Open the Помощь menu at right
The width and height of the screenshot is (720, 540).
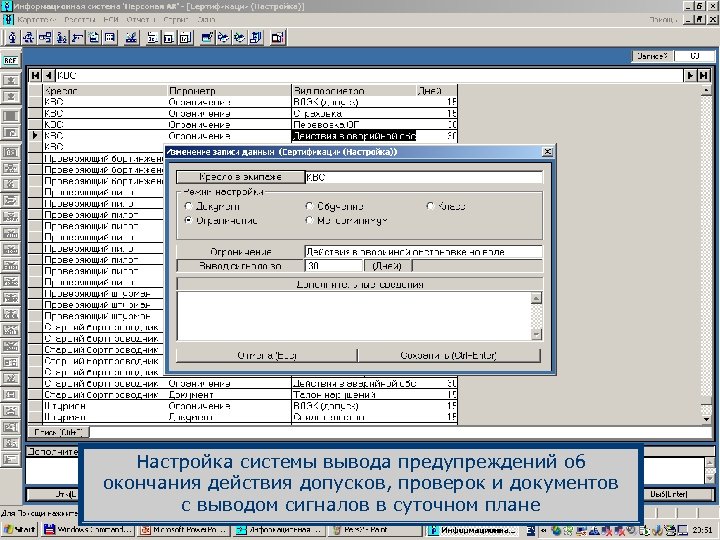click(x=663, y=20)
